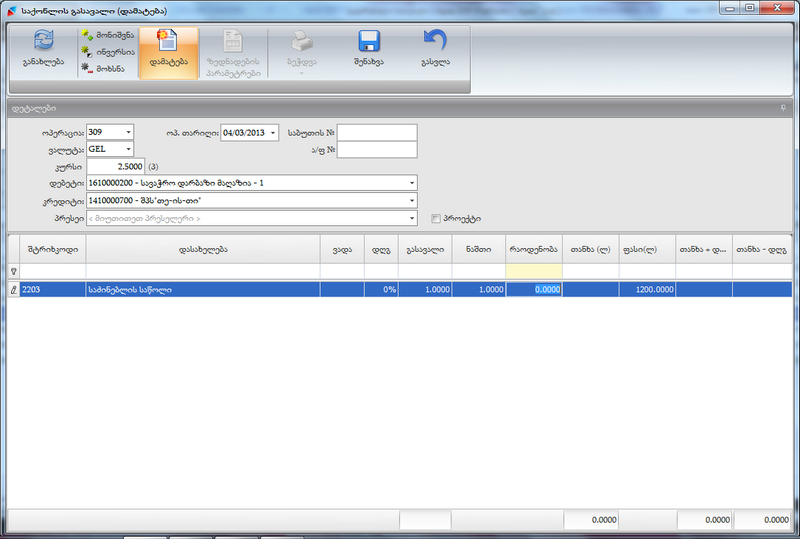
Task: Click the რაოდენობა column header
Action: tap(534, 249)
